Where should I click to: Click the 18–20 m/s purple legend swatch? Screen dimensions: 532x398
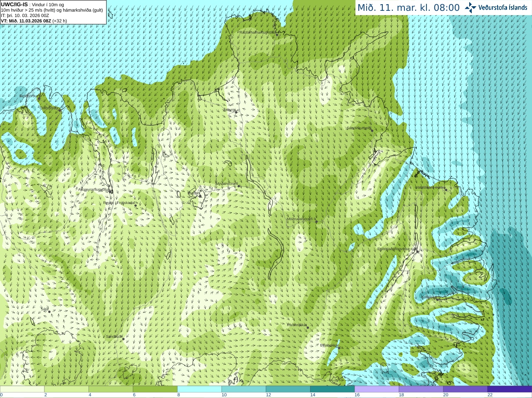pyautogui.click(x=421, y=389)
